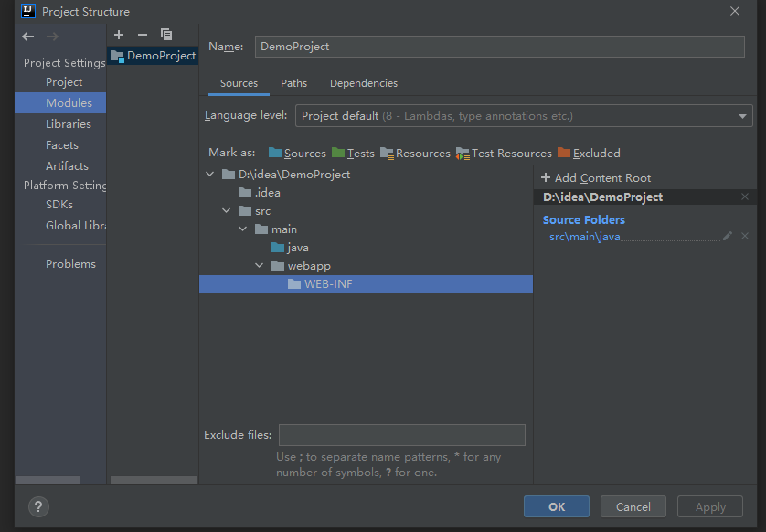Remove selected module using minus icon
The image size is (766, 532).
coord(142,34)
